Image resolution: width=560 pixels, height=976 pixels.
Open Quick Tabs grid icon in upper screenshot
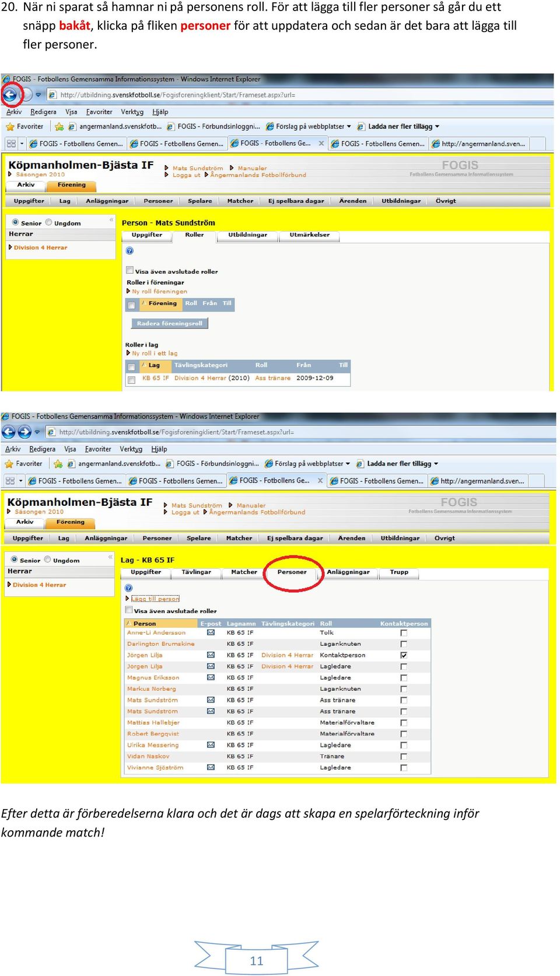pos(11,144)
